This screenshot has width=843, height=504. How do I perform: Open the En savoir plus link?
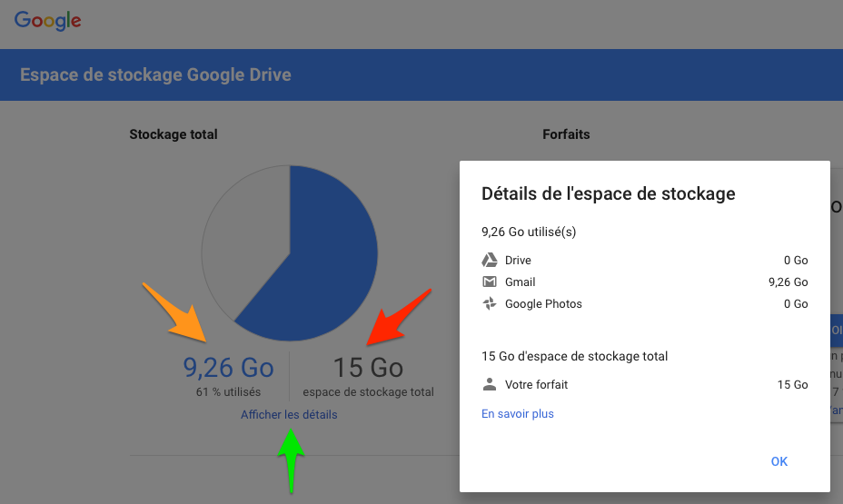click(x=517, y=414)
